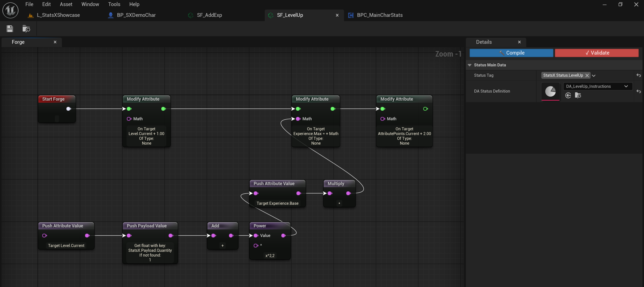
Task: Remove the StatsX.Status.LevelUp tag
Action: 587,75
